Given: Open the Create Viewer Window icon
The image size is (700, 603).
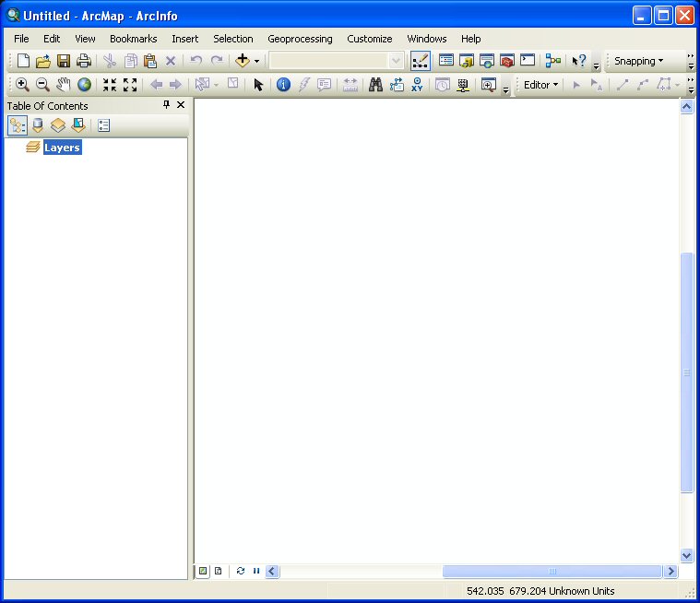Looking at the screenshot, I should pyautogui.click(x=488, y=84).
